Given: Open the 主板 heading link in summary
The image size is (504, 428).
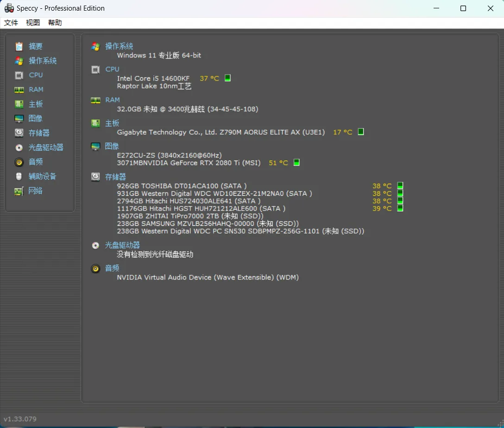Looking at the screenshot, I should (112, 123).
